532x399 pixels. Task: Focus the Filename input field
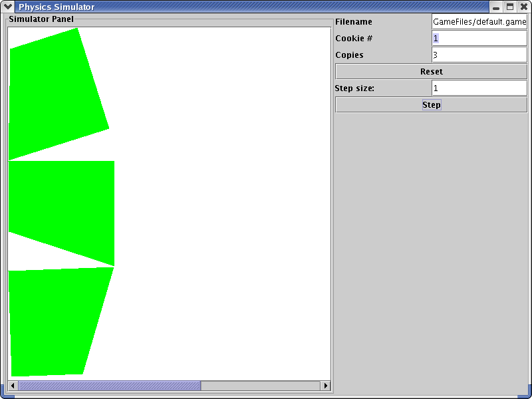[479, 22]
